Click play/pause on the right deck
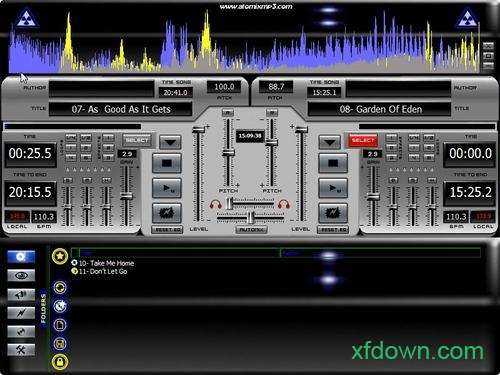 click(x=333, y=188)
